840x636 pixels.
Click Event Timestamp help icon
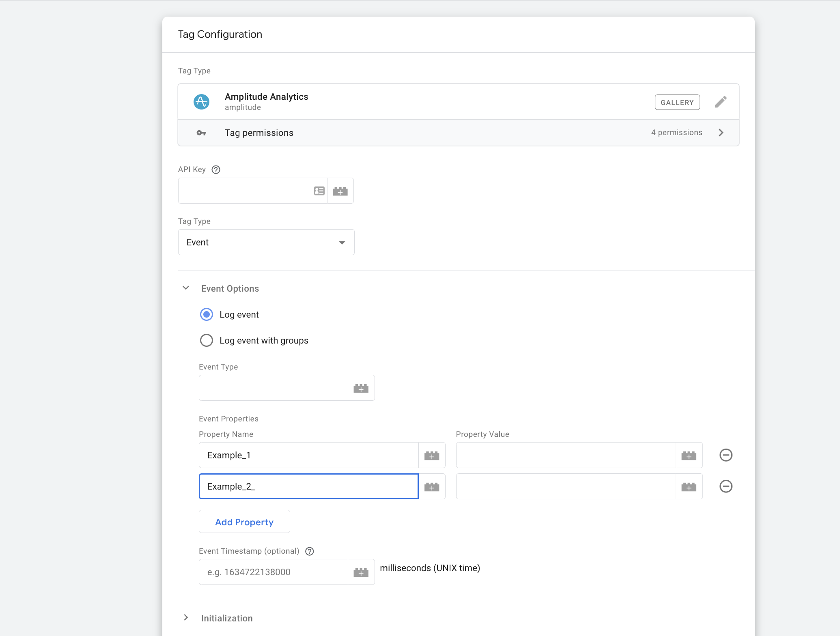click(310, 551)
